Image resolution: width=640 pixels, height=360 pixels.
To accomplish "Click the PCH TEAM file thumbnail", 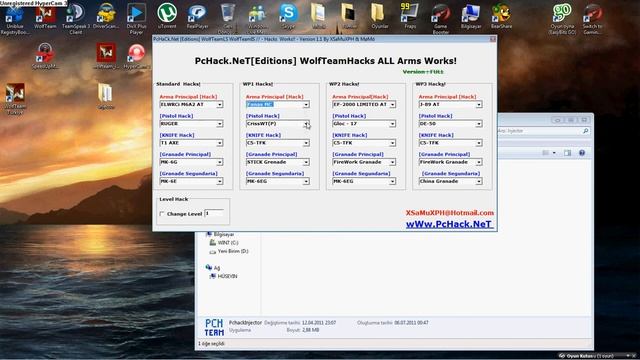I will pyautogui.click(x=214, y=327).
